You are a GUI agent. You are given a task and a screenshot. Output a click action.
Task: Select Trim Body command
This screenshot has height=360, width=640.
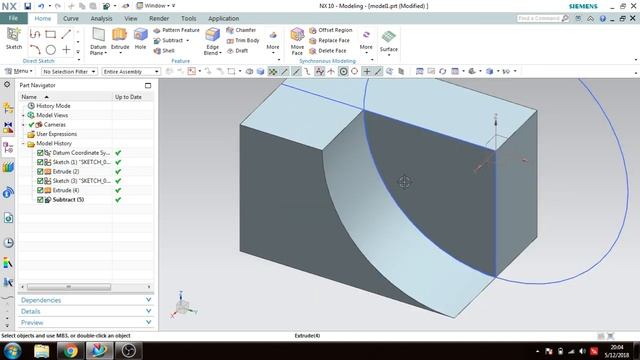pos(243,40)
